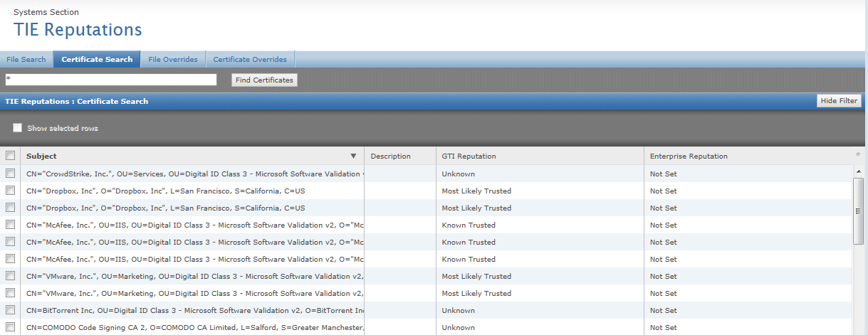The width and height of the screenshot is (868, 335).
Task: Switch to the File Overrides tab
Action: pos(173,59)
